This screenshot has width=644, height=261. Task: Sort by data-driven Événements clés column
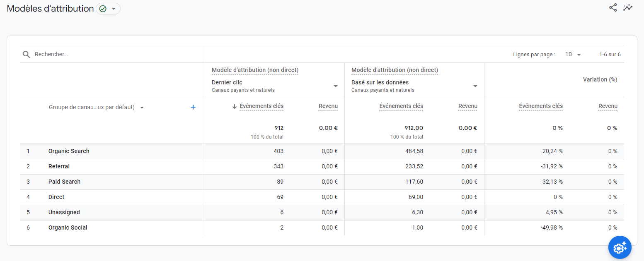tap(401, 106)
